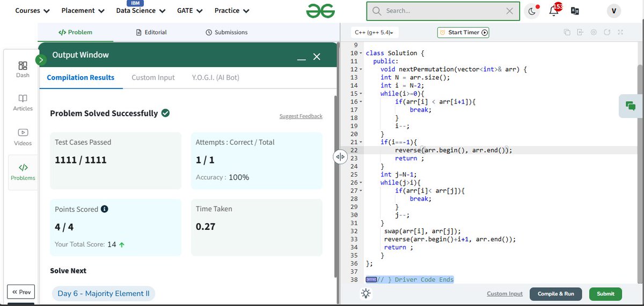The height and width of the screenshot is (306, 644).
Task: Click code line 'swap(arr[i], arr[j]);'
Action: [422, 232]
